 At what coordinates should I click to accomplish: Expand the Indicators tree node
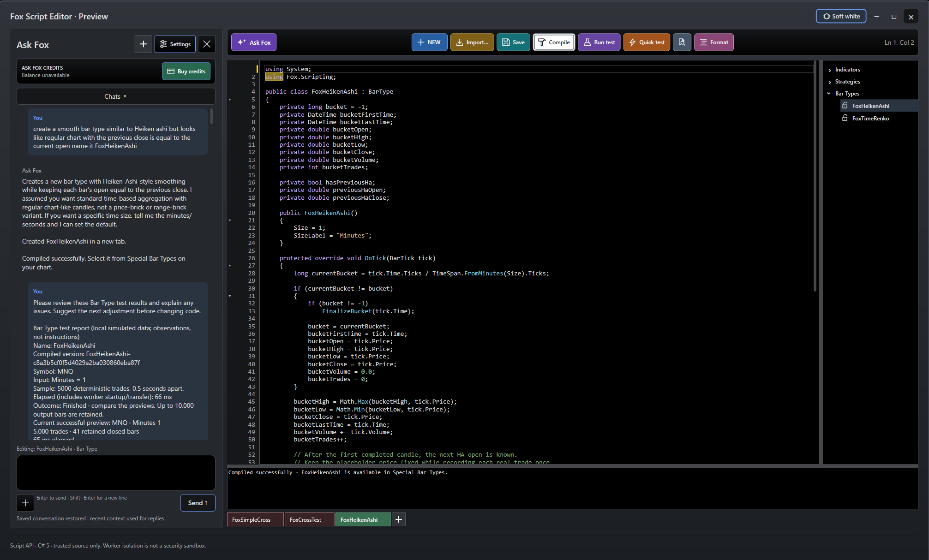tap(830, 70)
